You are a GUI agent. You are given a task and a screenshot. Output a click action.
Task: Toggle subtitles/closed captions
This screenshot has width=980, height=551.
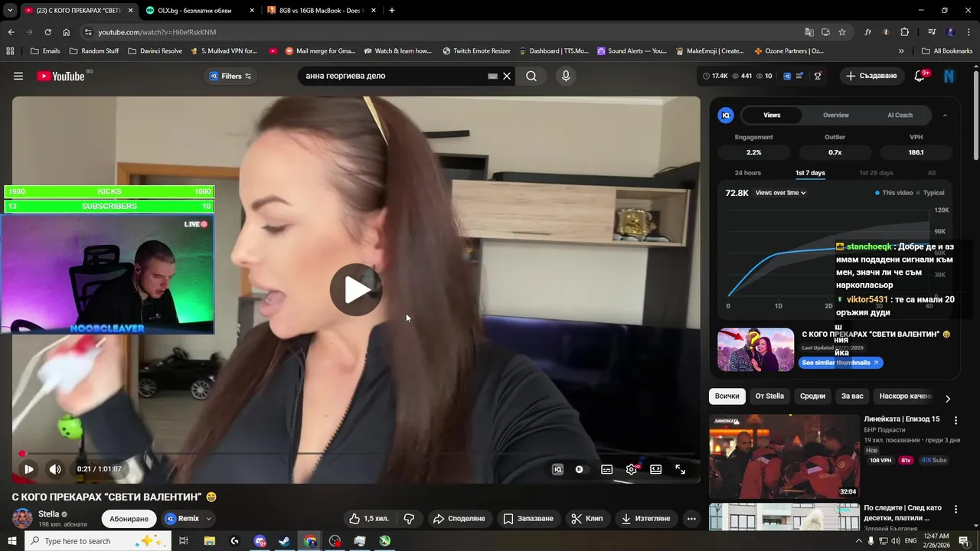pos(607,469)
